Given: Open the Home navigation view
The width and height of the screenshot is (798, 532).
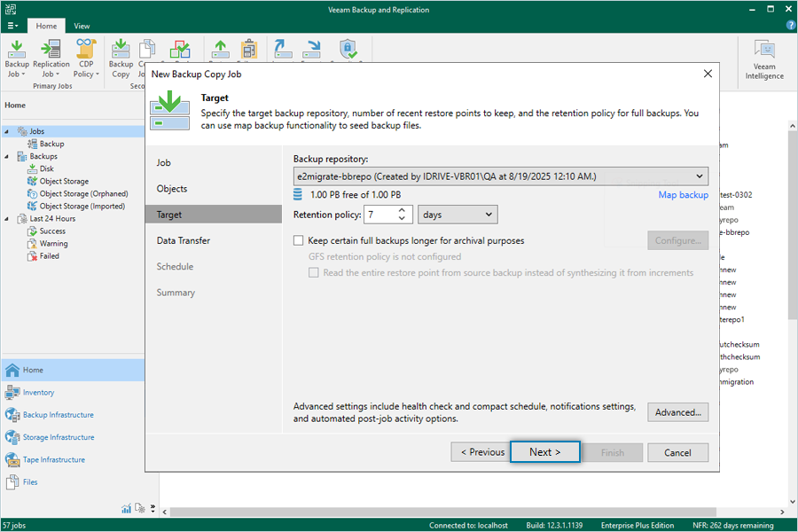Looking at the screenshot, I should (73, 370).
